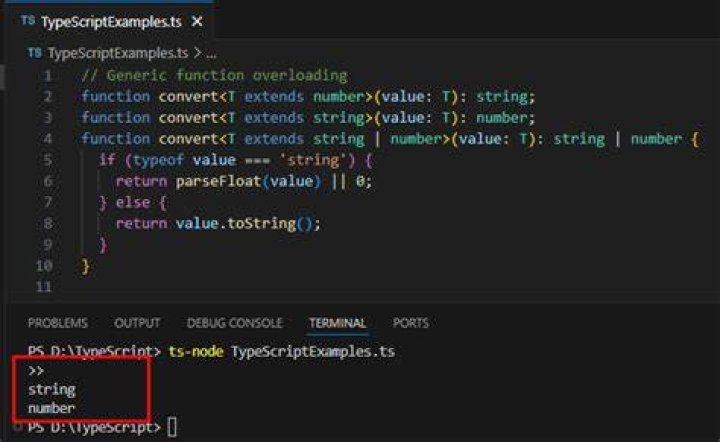Viewport: 720px width, 442px height.
Task: Click line number 10 in the gutter
Action: coord(44,266)
